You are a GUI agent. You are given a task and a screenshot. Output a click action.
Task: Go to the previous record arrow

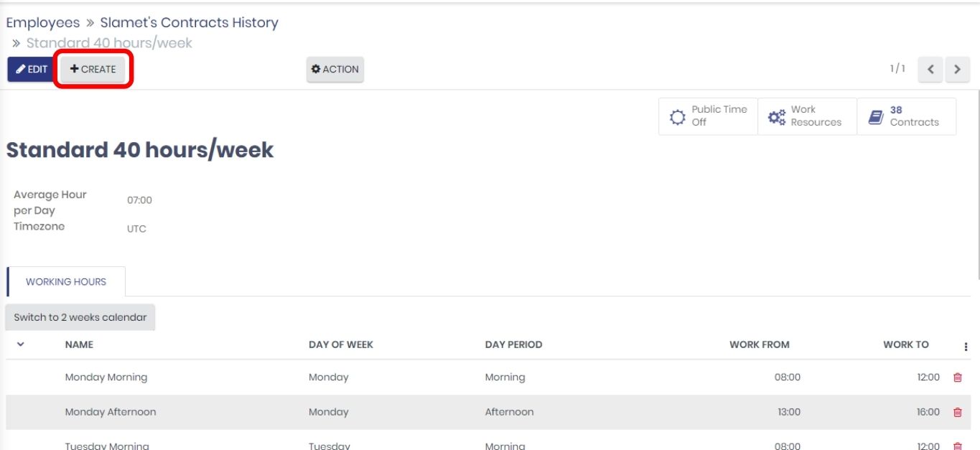tap(930, 70)
